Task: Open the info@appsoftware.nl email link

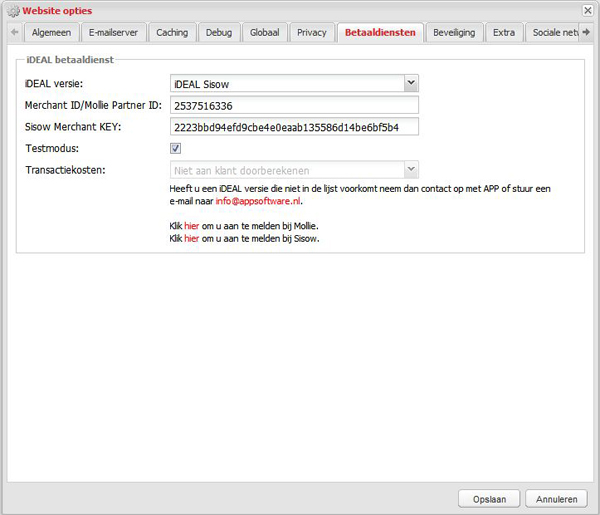Action: pyautogui.click(x=258, y=201)
